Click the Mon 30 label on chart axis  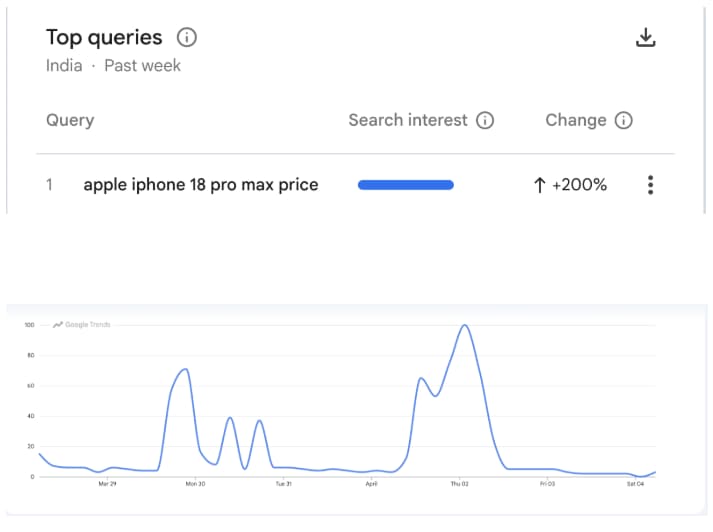pyautogui.click(x=195, y=484)
